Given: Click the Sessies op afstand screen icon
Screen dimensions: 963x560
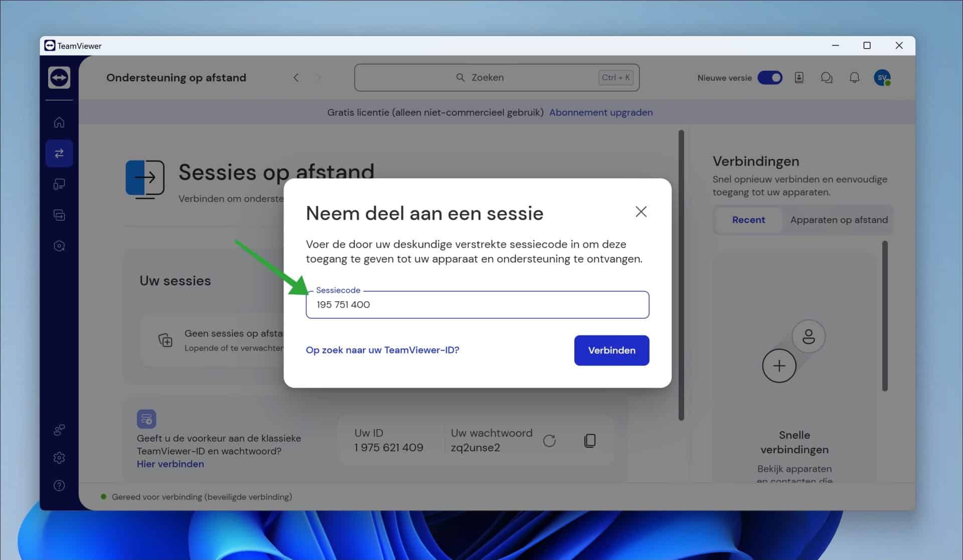Looking at the screenshot, I should (x=145, y=179).
